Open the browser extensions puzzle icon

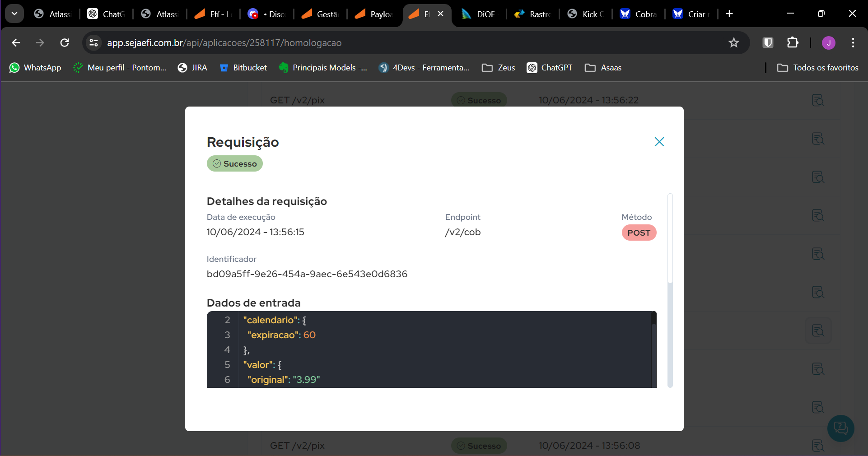coord(793,43)
